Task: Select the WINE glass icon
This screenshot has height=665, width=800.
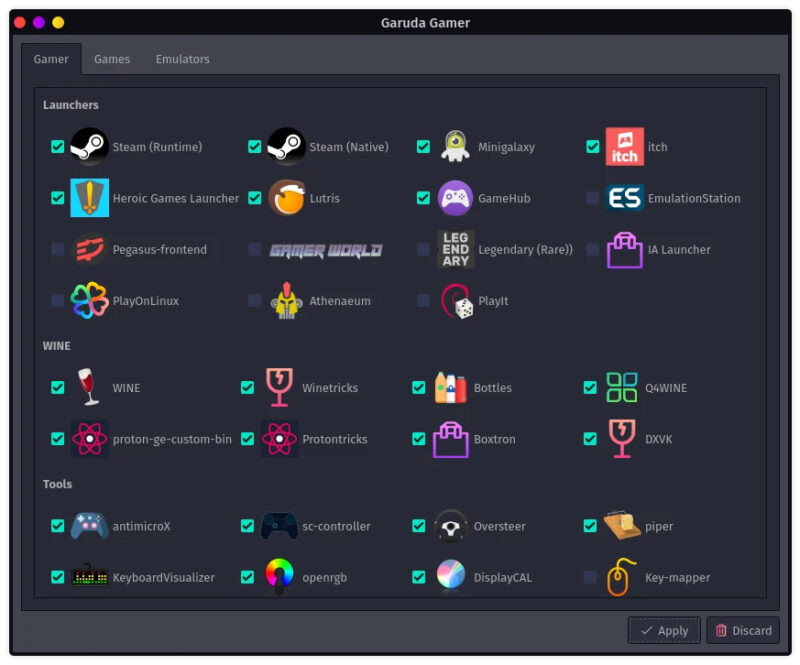Action: [x=88, y=387]
